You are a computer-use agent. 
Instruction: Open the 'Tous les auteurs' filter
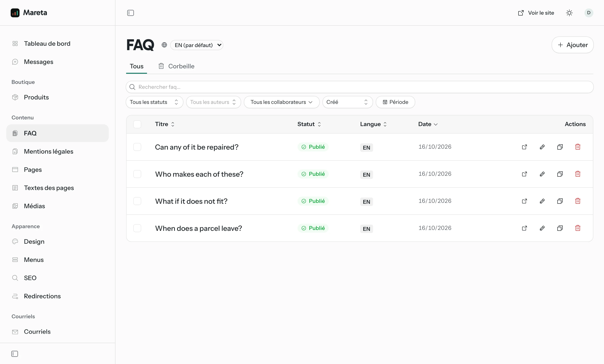pos(213,102)
